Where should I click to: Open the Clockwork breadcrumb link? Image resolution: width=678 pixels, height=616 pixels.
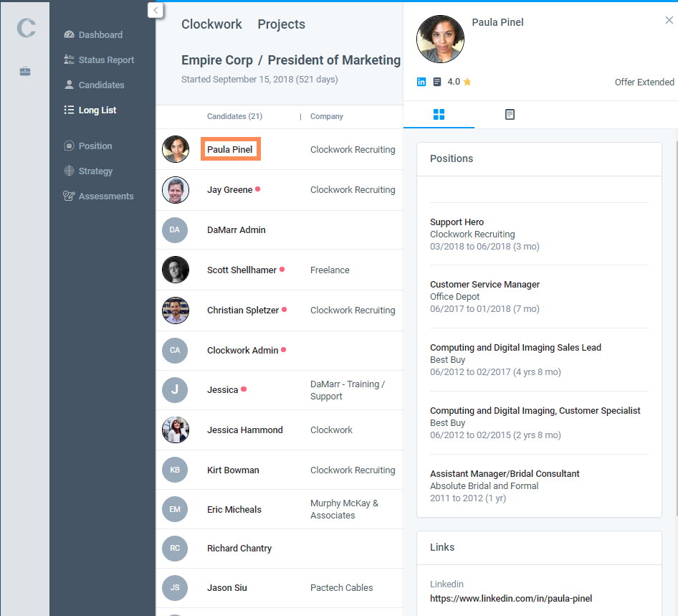click(x=211, y=24)
